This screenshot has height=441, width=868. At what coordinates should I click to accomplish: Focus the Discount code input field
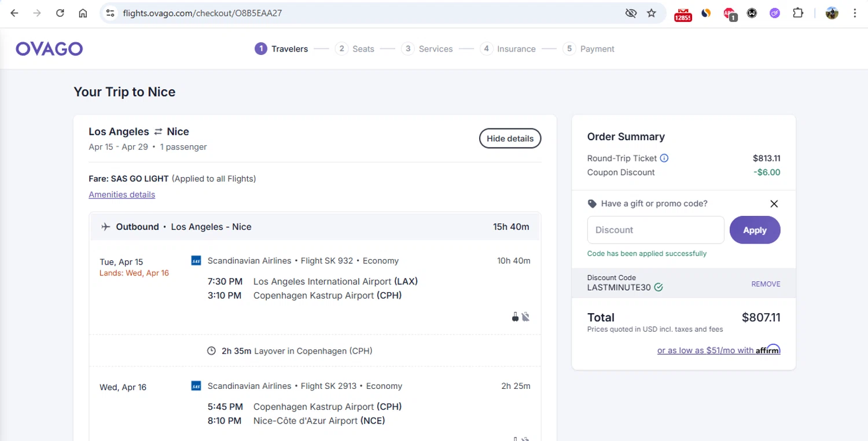656,230
